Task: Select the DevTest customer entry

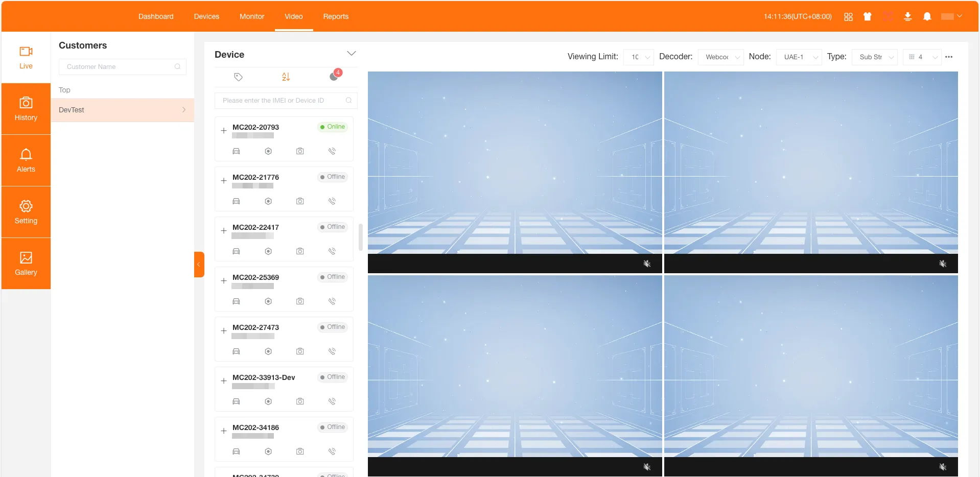Action: click(72, 110)
